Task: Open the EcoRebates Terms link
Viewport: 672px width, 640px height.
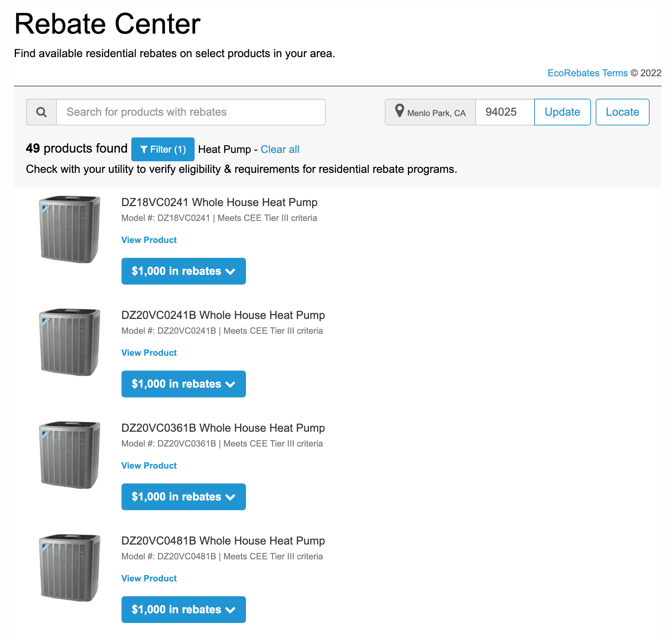Action: tap(587, 73)
